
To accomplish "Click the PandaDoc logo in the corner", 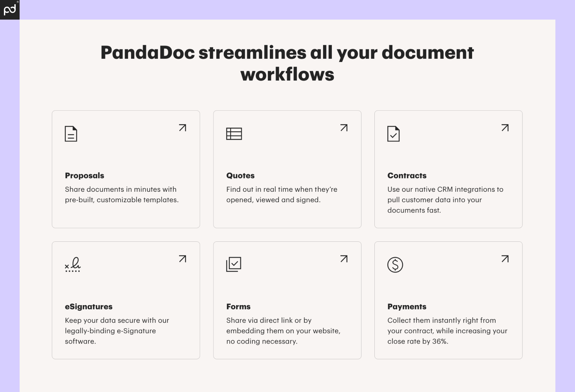I will coord(10,10).
